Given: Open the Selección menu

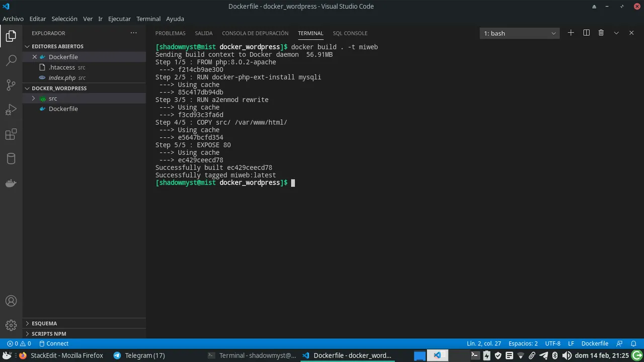Looking at the screenshot, I should (x=64, y=19).
